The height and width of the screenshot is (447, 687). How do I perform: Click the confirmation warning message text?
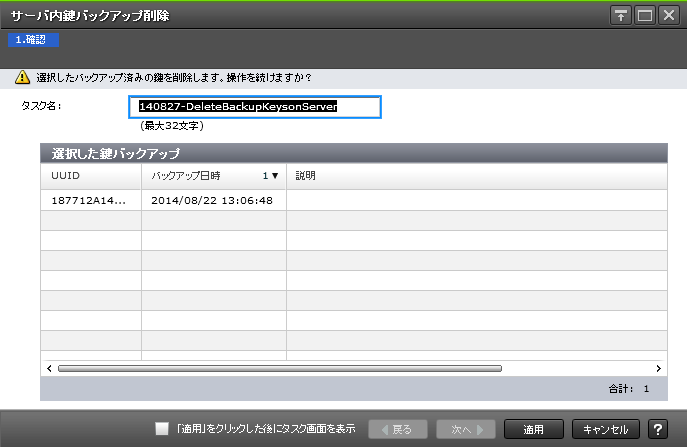(x=174, y=78)
